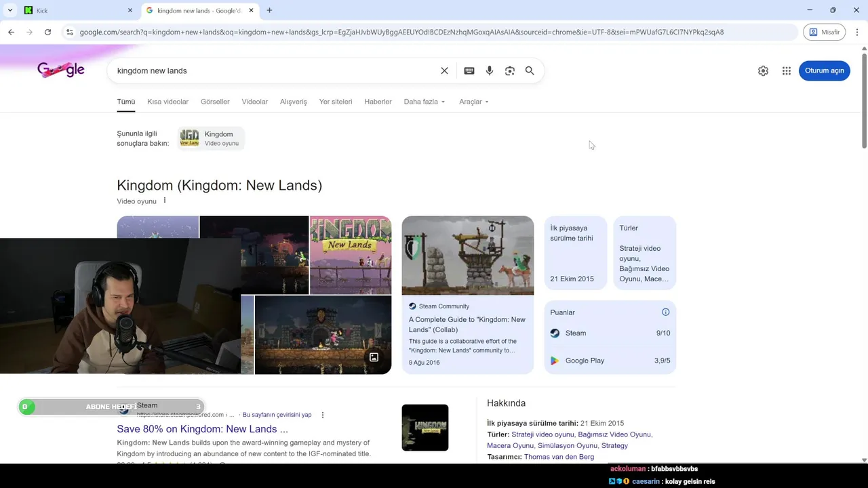Screen dimensions: 868x488
Task: Open a new browser tab
Action: 269,10
